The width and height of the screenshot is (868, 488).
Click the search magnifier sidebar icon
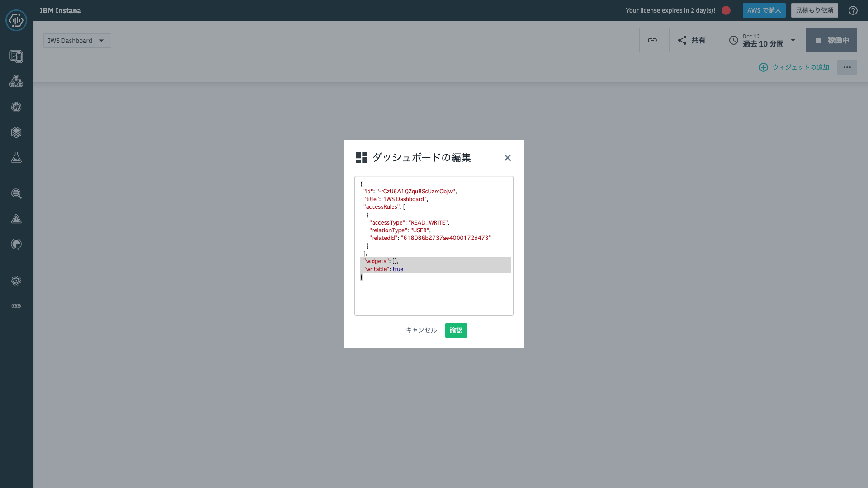[x=16, y=194]
